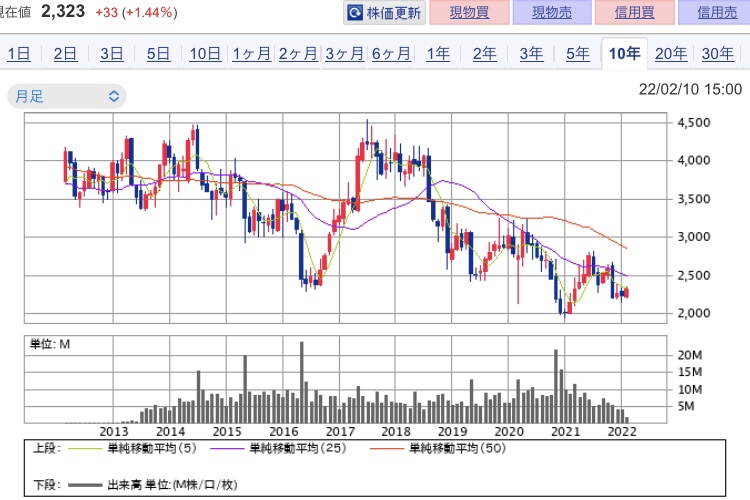Image resolution: width=750 pixels, height=500 pixels.
Task: Click the 2021 year axis label
Action: [565, 432]
